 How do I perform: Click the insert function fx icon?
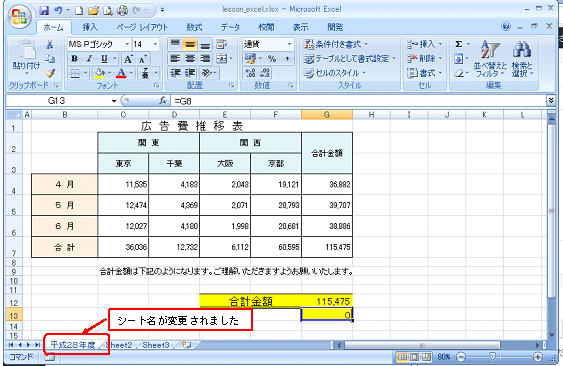163,101
